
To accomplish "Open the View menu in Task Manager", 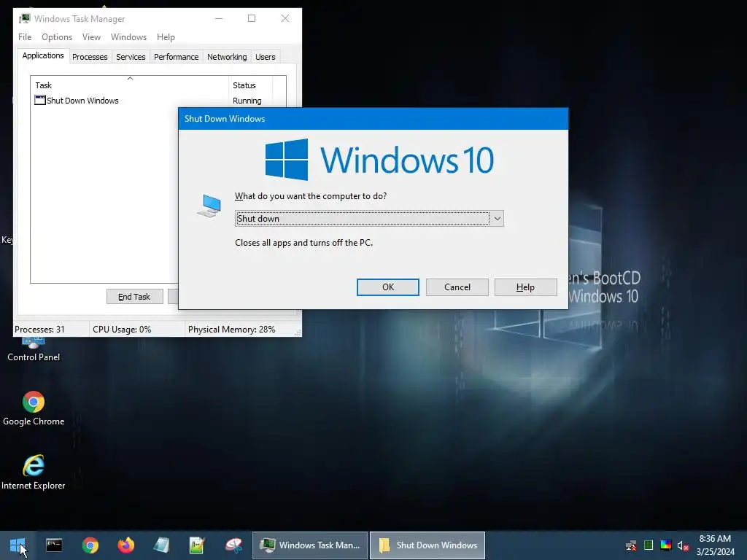I will (x=91, y=37).
